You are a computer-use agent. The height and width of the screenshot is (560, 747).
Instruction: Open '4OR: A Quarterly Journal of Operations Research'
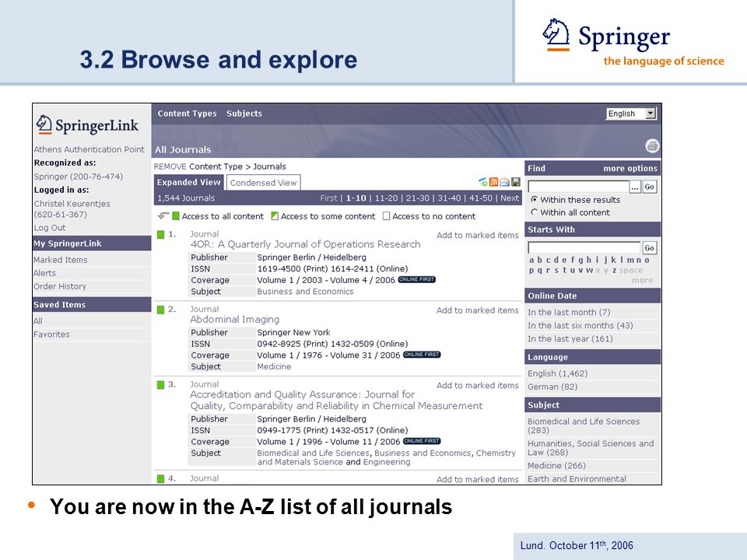(305, 244)
